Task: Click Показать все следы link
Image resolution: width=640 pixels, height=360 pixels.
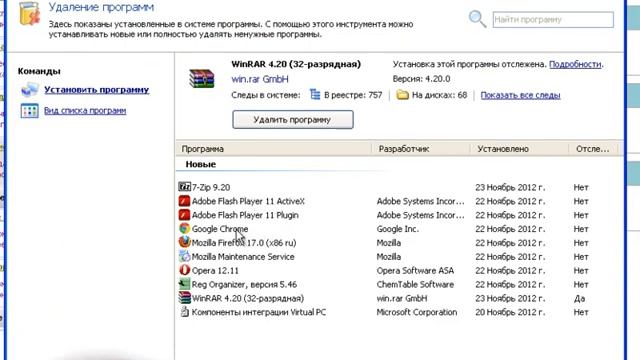Action: 520,95
